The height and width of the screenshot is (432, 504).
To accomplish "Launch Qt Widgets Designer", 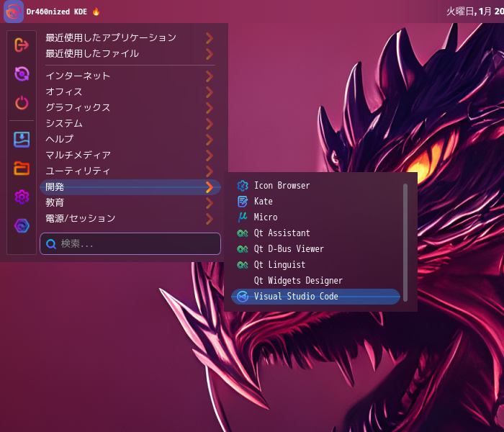I will pyautogui.click(x=315, y=281).
